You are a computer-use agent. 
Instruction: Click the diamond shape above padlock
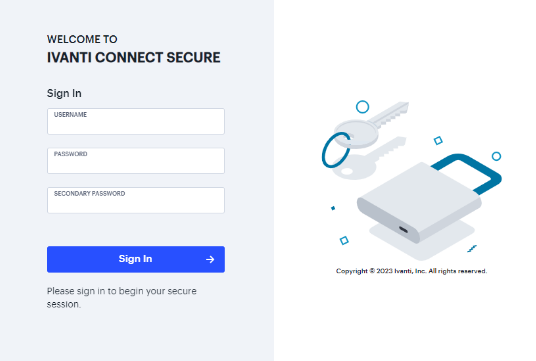(438, 141)
